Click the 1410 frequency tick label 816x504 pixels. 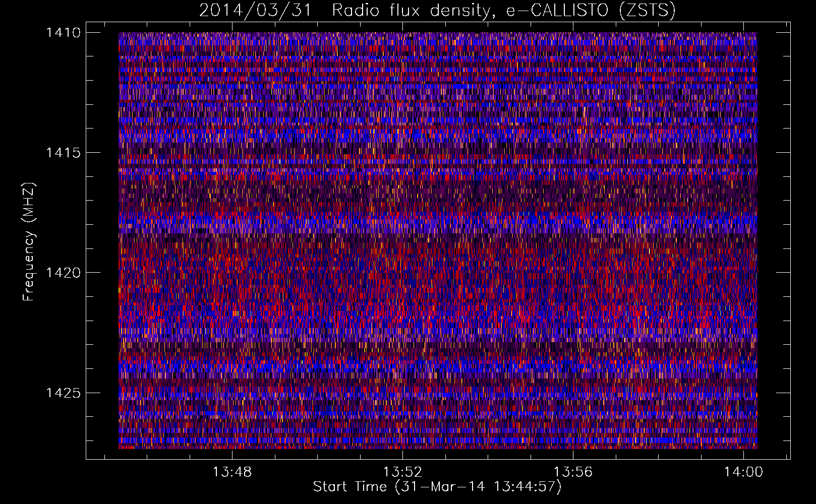[63, 33]
